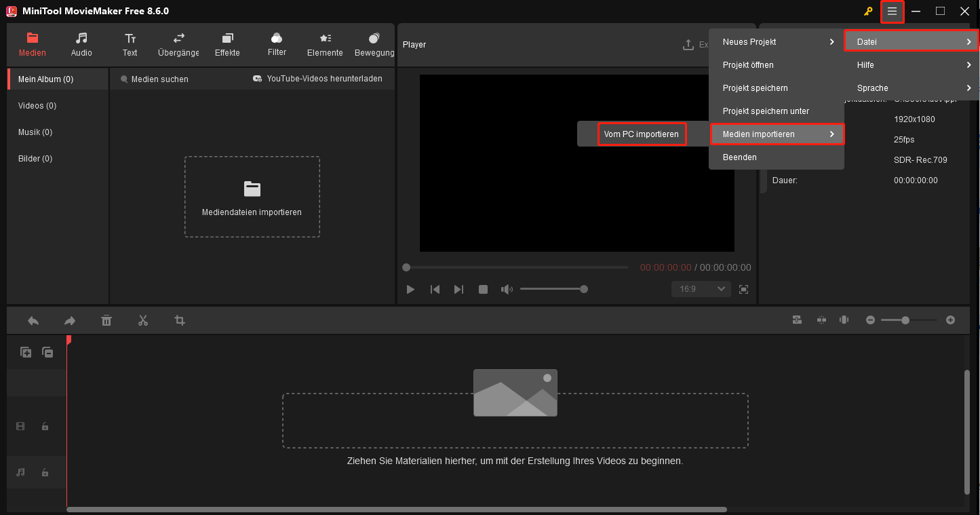Toggle full-screen preview in the player
This screenshot has width=980, height=515.
point(743,288)
